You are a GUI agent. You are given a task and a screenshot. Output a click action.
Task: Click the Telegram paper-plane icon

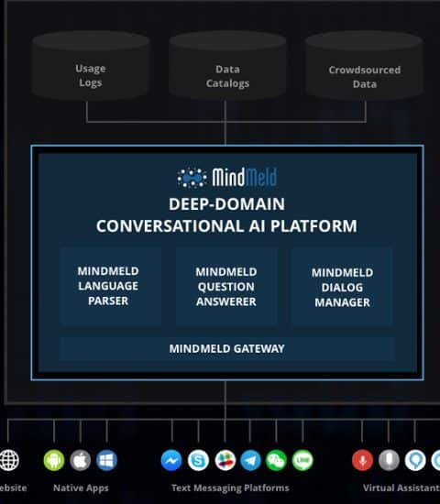click(x=250, y=460)
